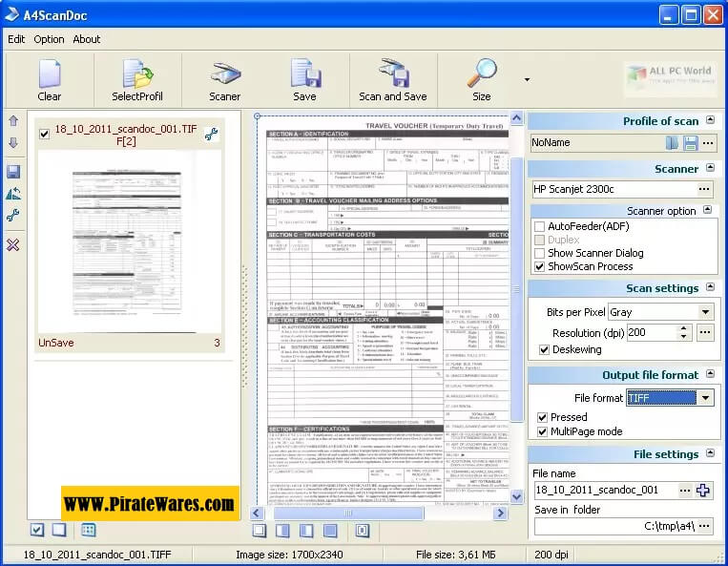728x566 pixels.
Task: Click the Scaner toolbar icon
Action: point(225,74)
